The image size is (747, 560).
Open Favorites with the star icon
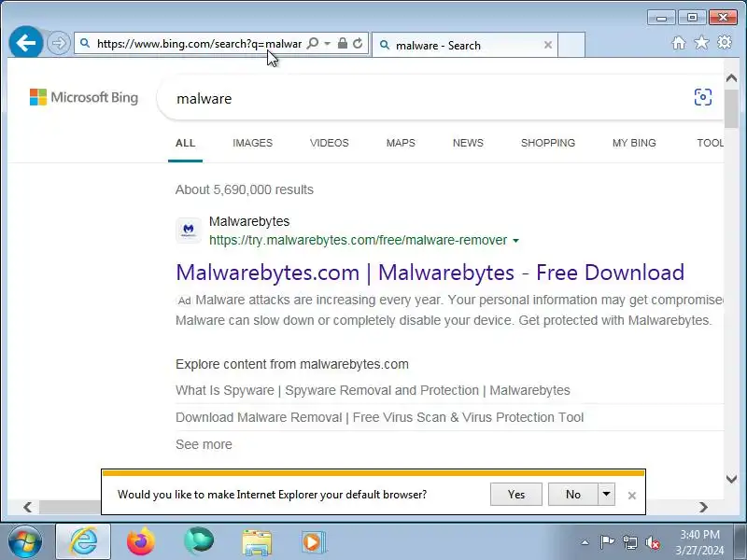(x=701, y=43)
